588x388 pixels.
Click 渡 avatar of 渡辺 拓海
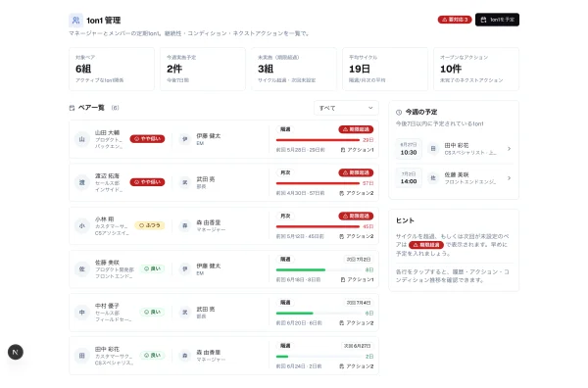pyautogui.click(x=81, y=182)
